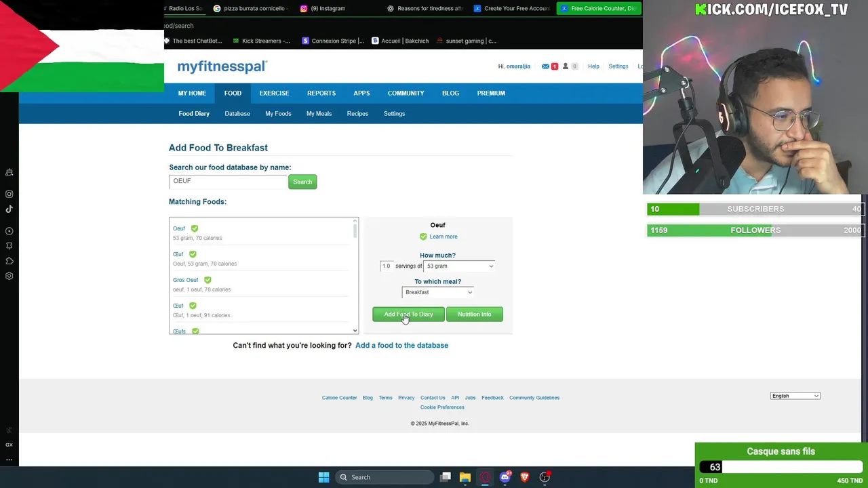Open the Calorie Counter footer link

(x=339, y=398)
